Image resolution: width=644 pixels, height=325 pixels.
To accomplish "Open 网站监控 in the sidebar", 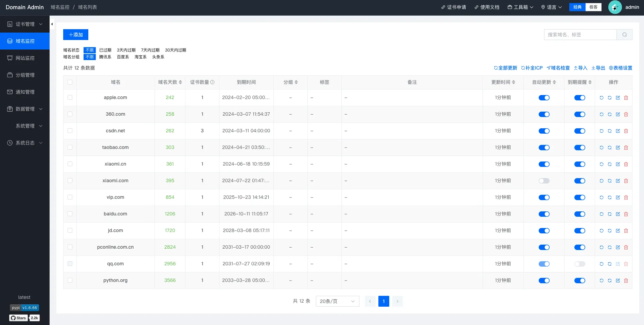I will coord(25,58).
